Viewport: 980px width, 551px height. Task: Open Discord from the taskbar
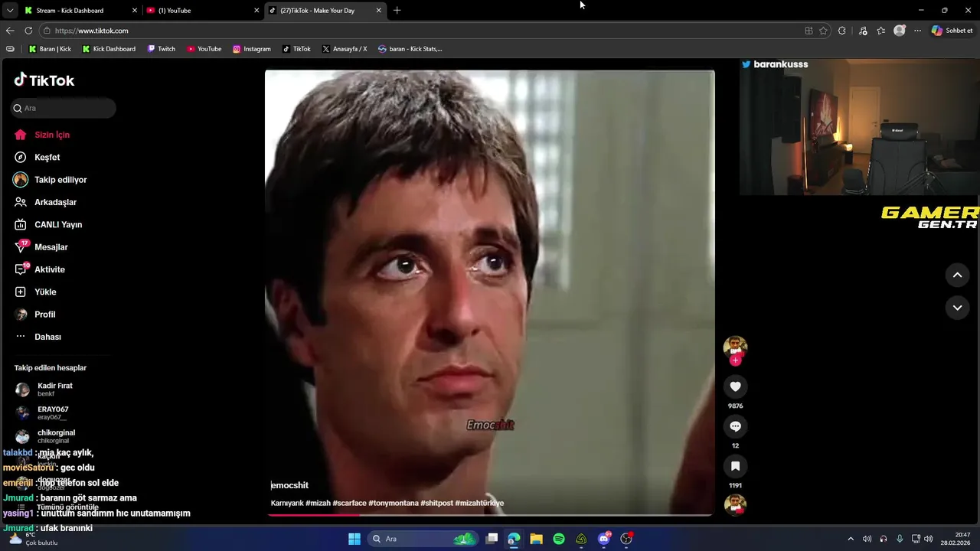coord(604,539)
